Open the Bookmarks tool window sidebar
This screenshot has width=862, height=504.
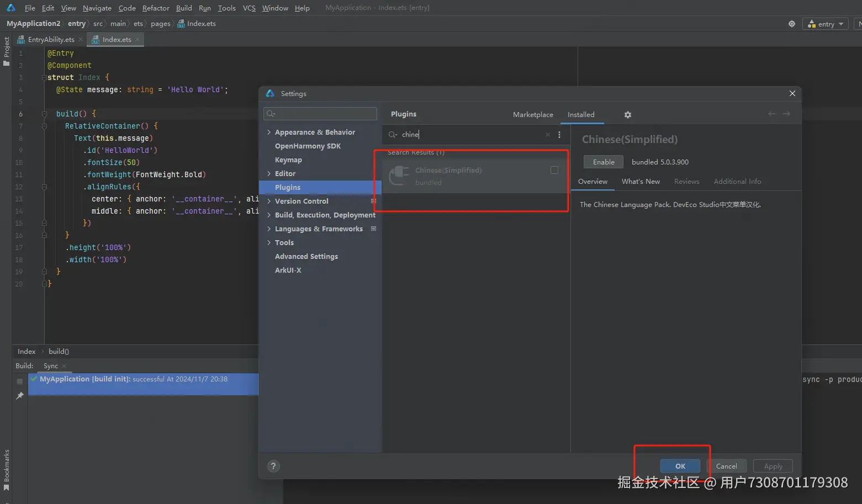6,470
